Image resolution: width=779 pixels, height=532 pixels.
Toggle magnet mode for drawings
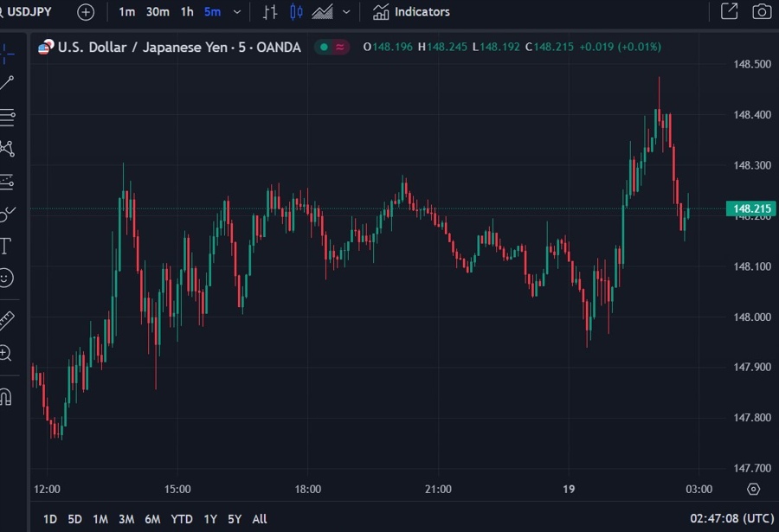point(6,397)
